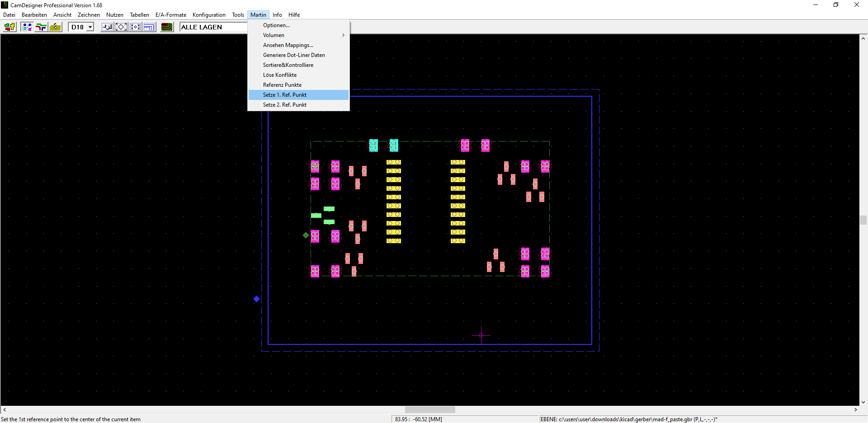
Task: Click the inward-arrows shrink icon
Action: point(135,27)
